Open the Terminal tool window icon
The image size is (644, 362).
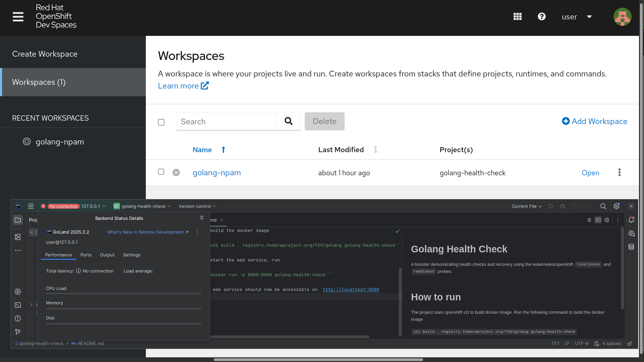pos(18,305)
